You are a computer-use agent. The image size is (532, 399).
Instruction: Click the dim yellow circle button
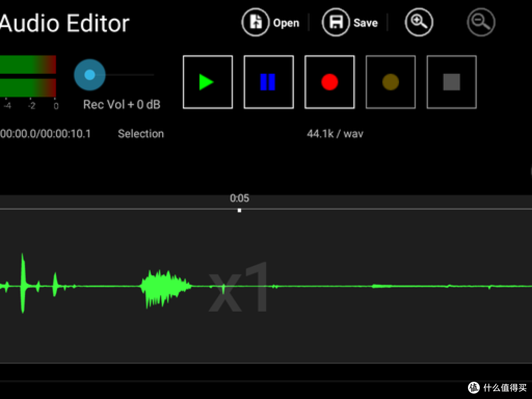tap(391, 82)
